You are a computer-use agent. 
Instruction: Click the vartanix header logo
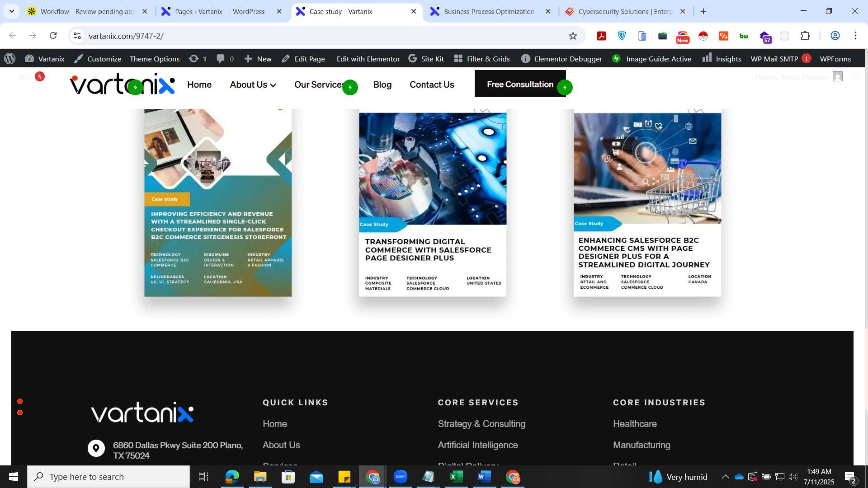(x=122, y=84)
